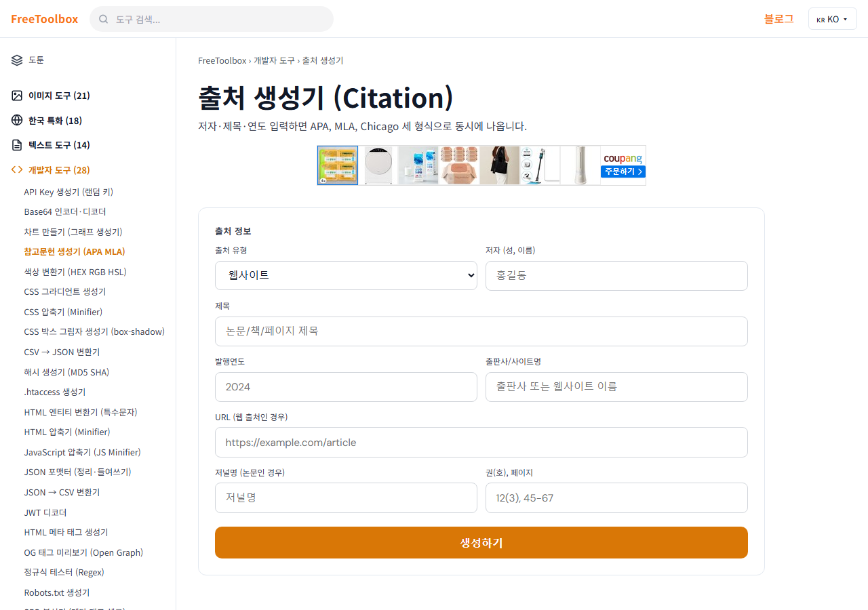Click the search magnifier icon

(x=104, y=19)
